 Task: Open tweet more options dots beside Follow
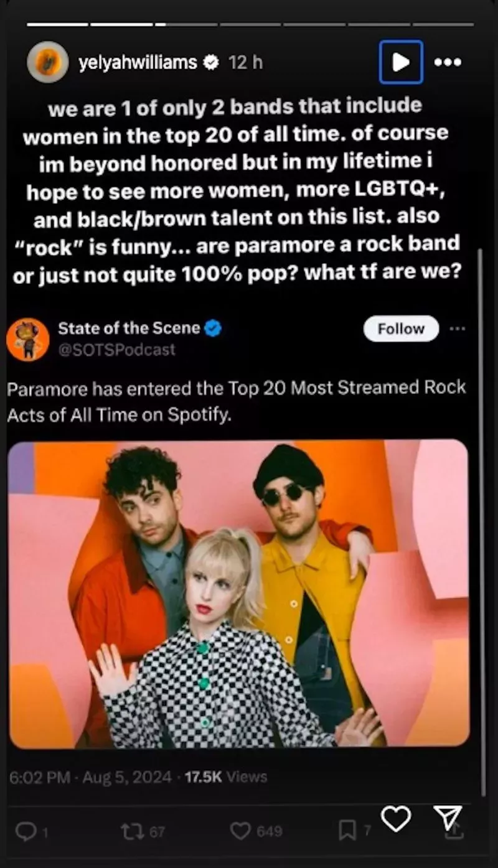click(x=458, y=329)
